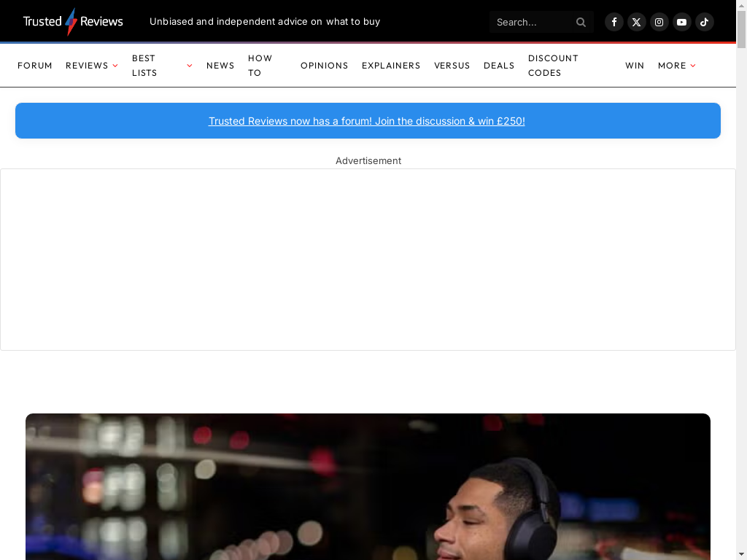Viewport: 747px width, 560px height.
Task: Open the Trusted Reviews logo homepage link
Action: pyautogui.click(x=73, y=21)
